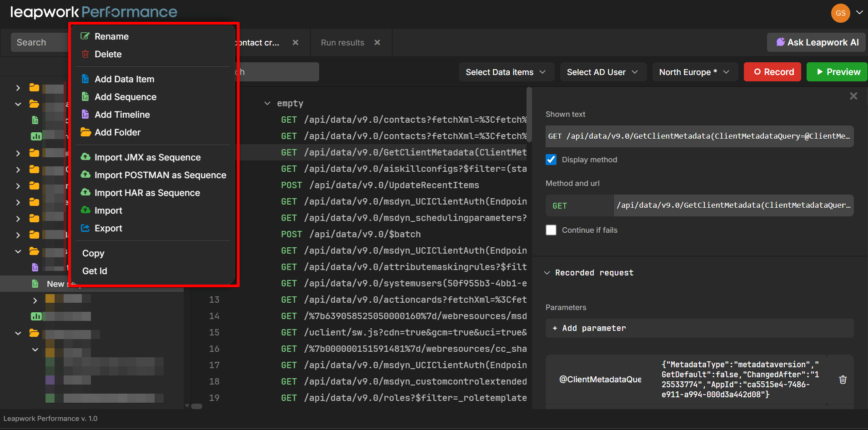The image size is (868, 430).
Task: Open the GS user avatar
Action: (x=840, y=13)
